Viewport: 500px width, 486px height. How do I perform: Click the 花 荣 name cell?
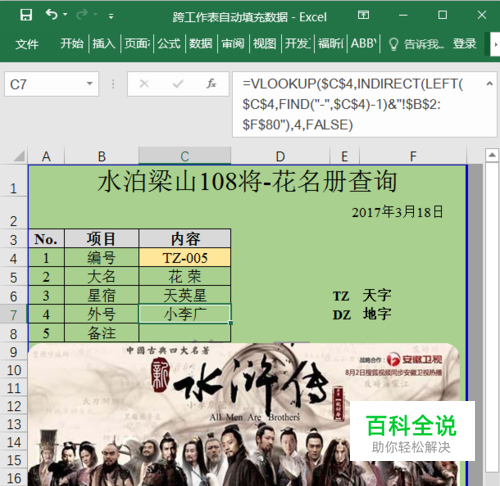[x=185, y=276]
